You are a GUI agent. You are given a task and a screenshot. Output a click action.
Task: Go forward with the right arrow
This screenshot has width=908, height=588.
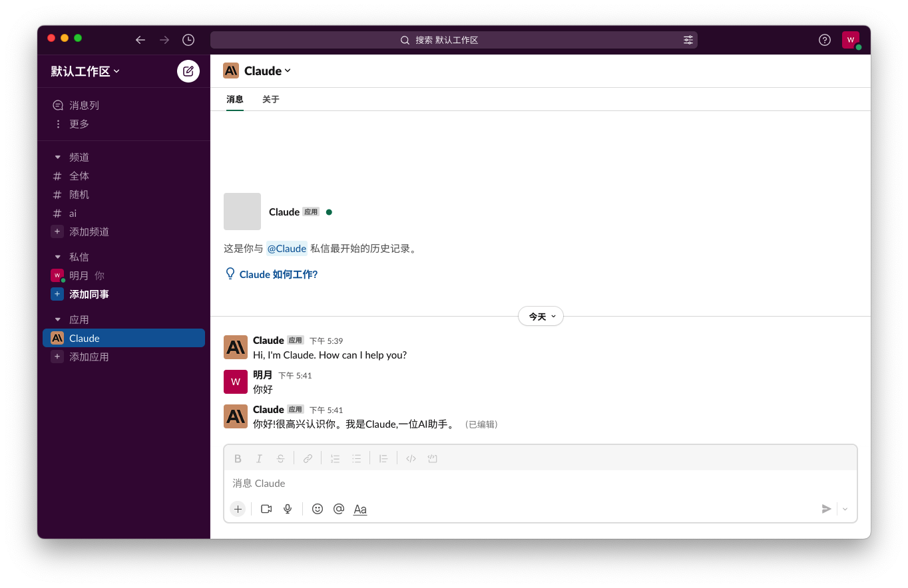(164, 40)
